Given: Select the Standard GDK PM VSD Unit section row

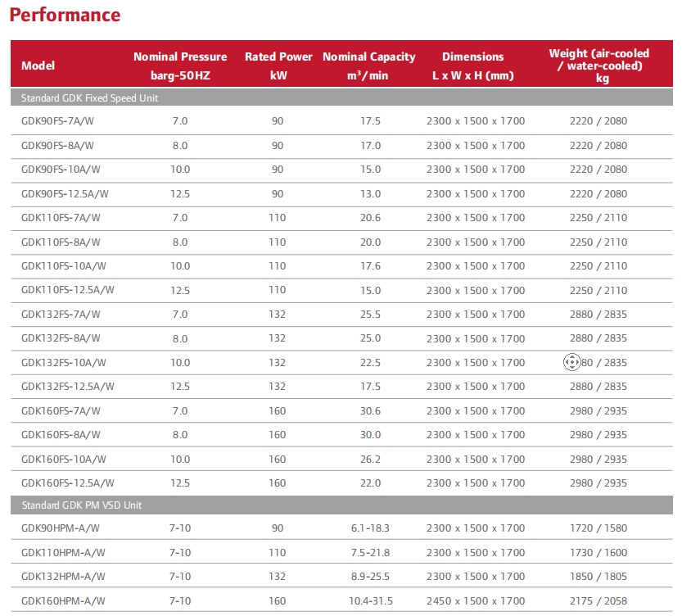Looking at the screenshot, I should click(x=341, y=505).
